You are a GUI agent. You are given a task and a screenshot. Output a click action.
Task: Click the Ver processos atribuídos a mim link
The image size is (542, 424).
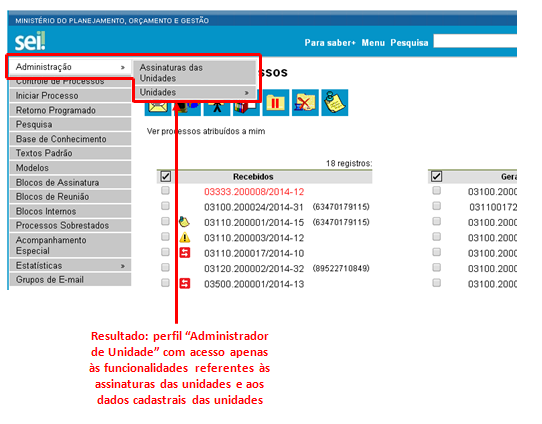[x=206, y=131]
